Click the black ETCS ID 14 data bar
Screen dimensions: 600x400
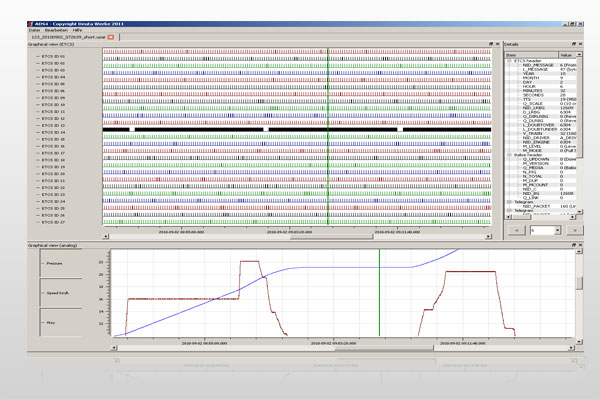(x=297, y=129)
